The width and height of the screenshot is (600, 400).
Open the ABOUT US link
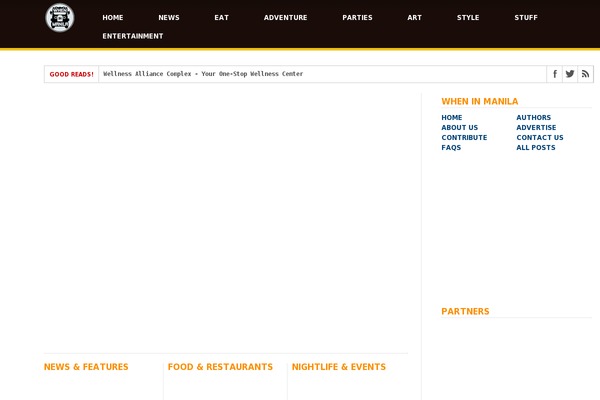[x=460, y=127]
